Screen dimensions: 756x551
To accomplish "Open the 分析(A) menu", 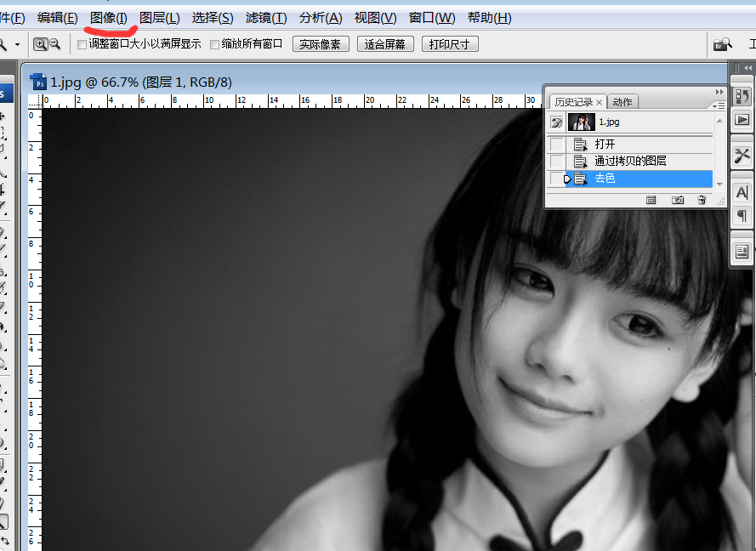I will [321, 18].
